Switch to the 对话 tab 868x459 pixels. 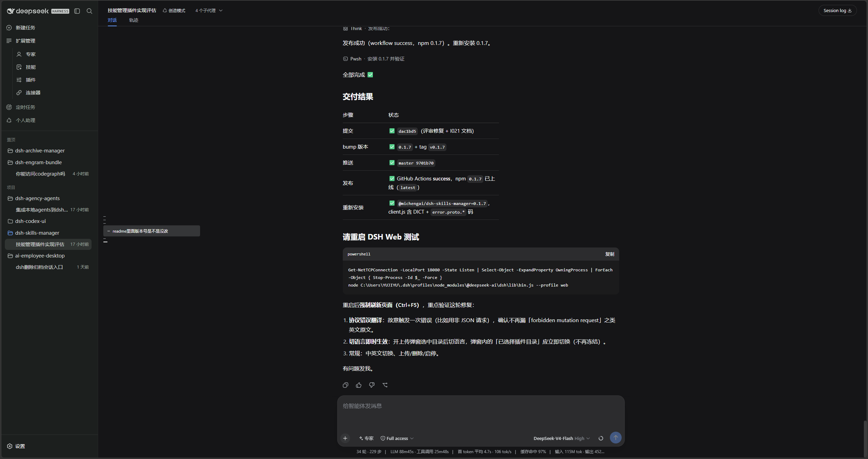(x=112, y=20)
